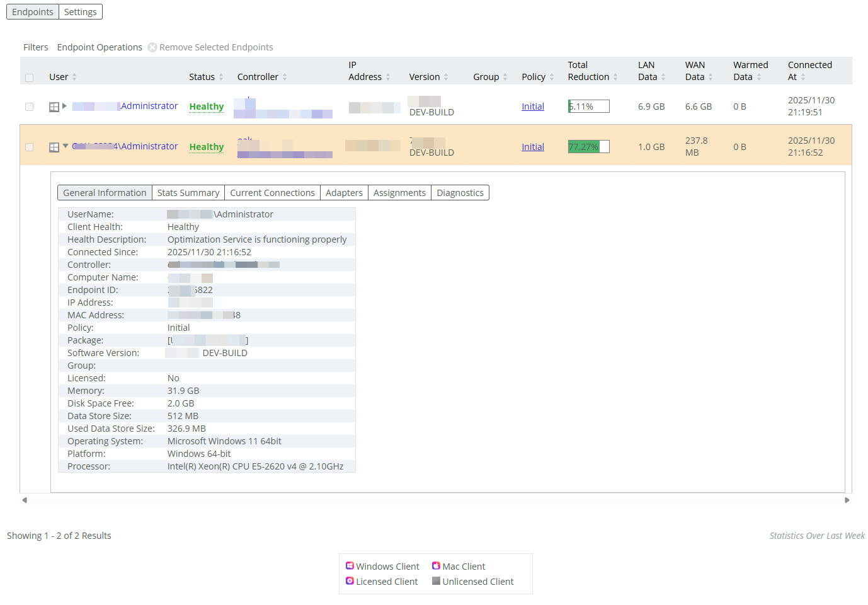Collapse the expanded Administrator endpoint details
Image resolution: width=868 pixels, height=605 pixels.
(66, 146)
